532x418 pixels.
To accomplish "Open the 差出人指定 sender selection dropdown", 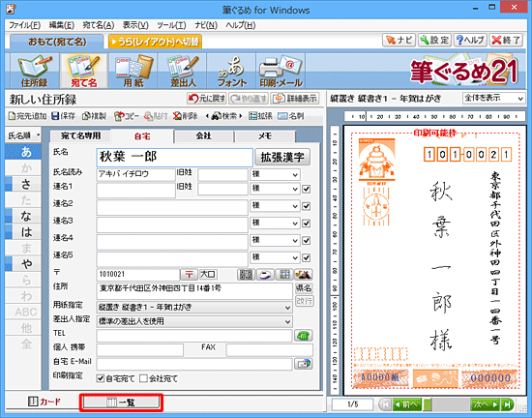I will pyautogui.click(x=194, y=321).
